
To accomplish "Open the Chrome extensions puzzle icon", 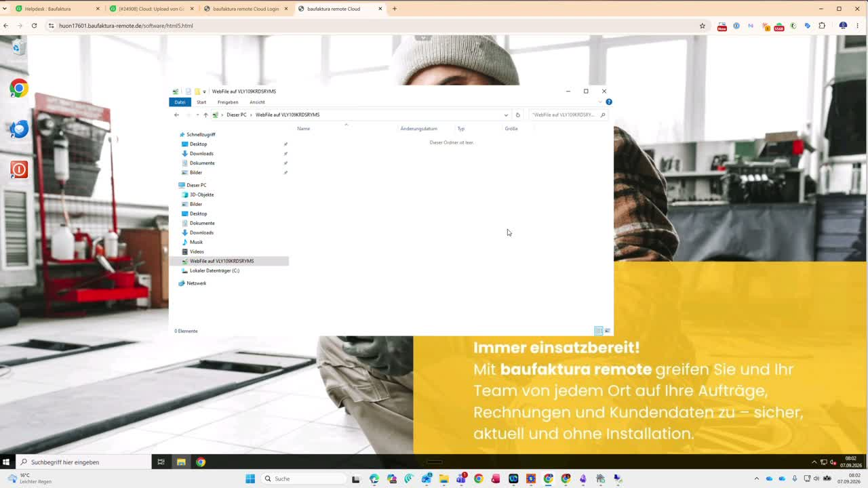I will point(822,26).
